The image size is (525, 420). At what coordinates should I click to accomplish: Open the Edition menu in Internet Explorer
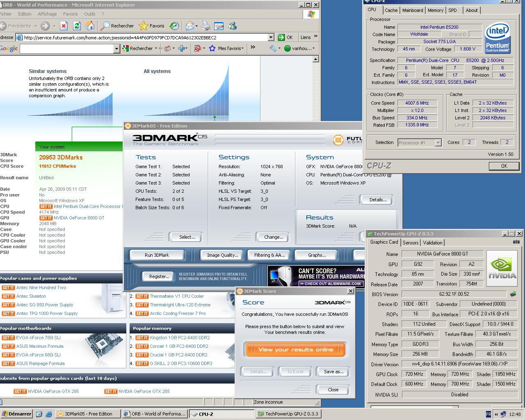25,14
